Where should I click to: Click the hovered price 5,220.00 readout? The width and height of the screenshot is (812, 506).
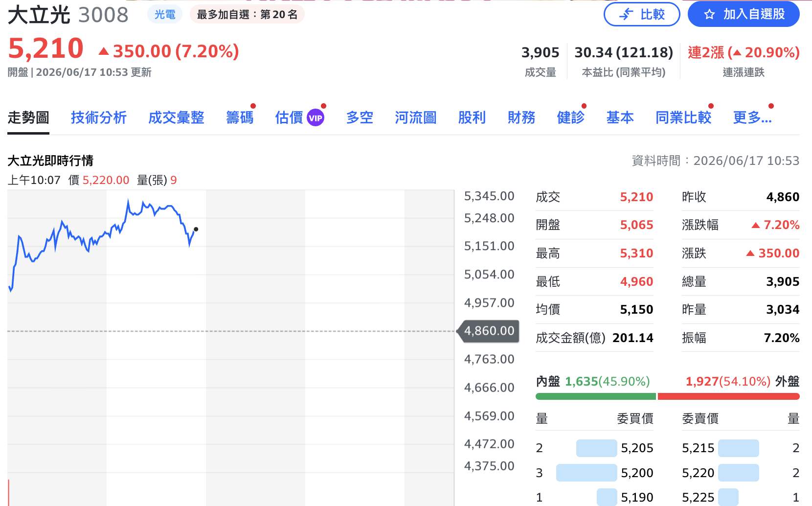click(106, 181)
